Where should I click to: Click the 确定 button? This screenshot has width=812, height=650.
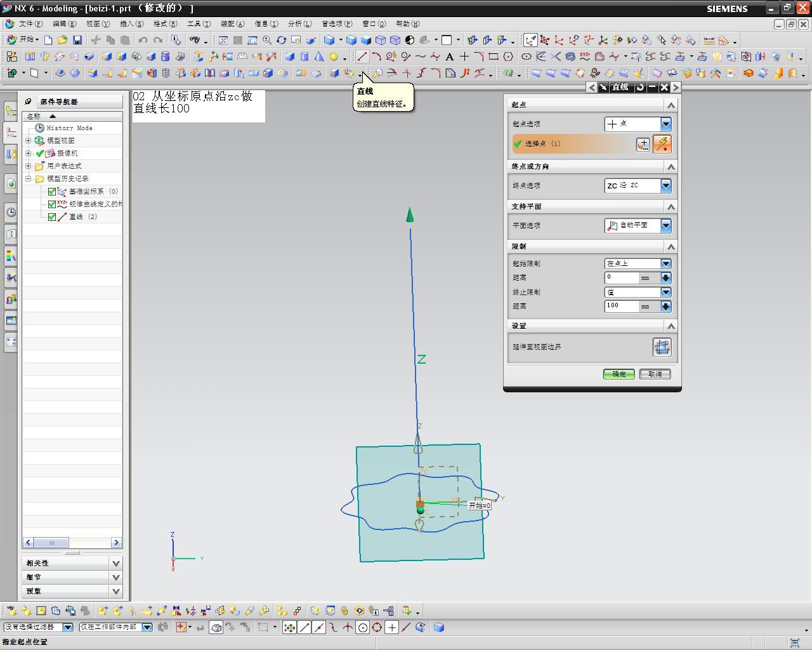click(619, 374)
